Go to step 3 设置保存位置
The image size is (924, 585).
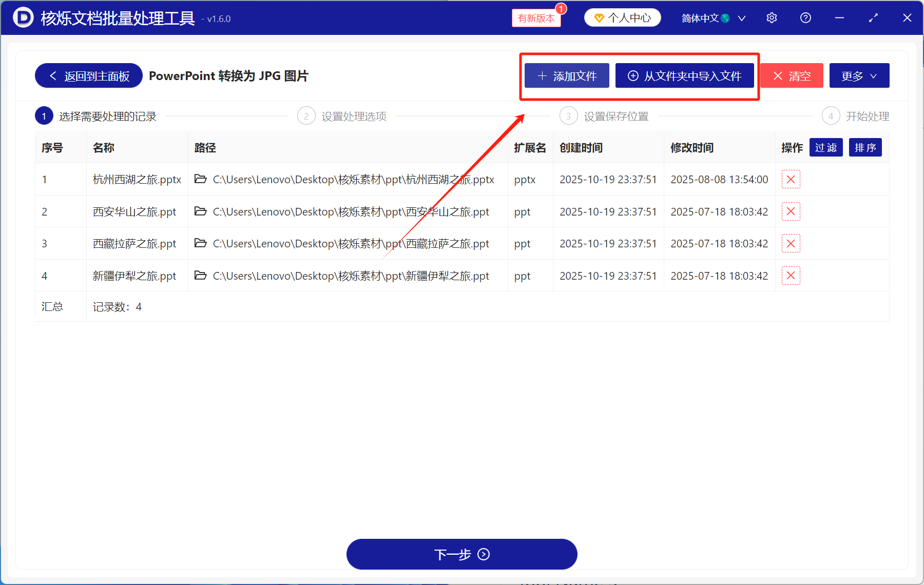click(x=604, y=116)
